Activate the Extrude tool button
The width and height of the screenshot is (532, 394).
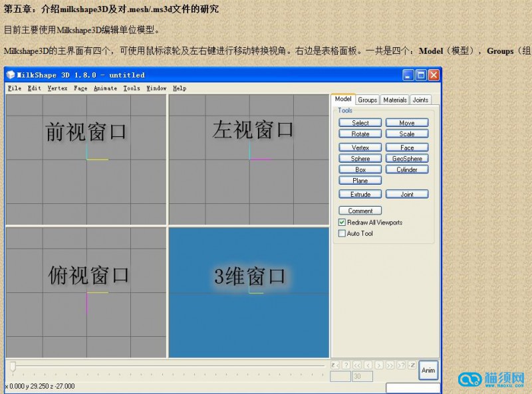(x=360, y=194)
